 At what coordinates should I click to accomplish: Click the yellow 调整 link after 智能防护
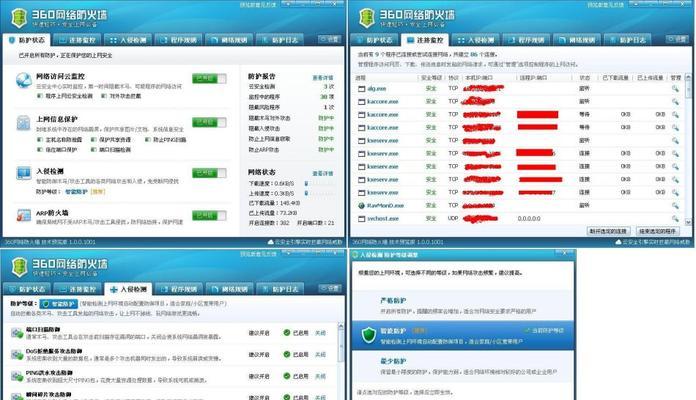point(98,192)
